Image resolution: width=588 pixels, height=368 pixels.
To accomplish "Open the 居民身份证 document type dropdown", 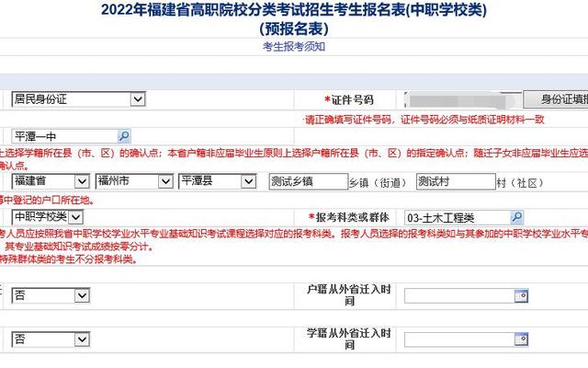I will pyautogui.click(x=78, y=99).
